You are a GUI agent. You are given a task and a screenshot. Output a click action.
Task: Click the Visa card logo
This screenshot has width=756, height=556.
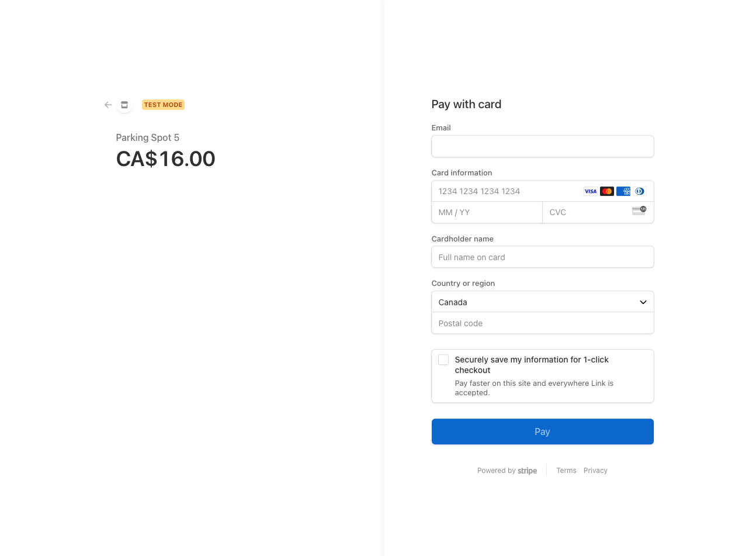point(591,191)
